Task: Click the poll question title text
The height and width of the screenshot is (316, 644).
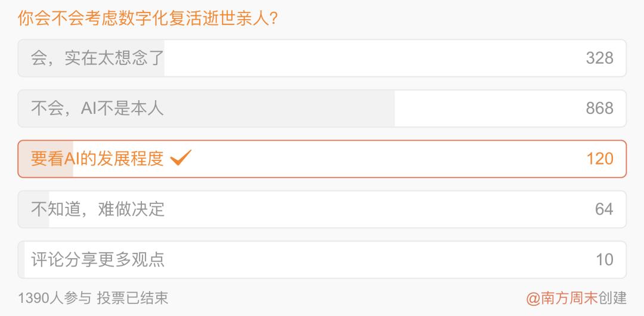Action: point(148,18)
